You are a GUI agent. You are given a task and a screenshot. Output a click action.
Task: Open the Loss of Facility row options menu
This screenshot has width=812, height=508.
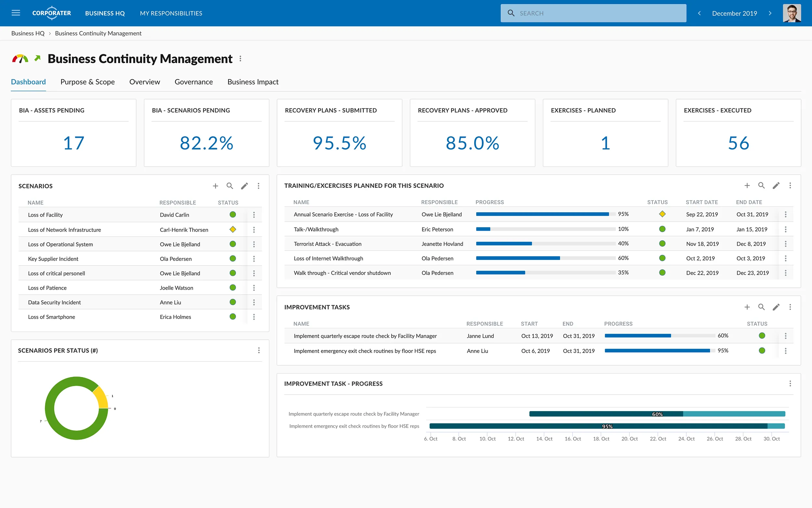point(254,215)
